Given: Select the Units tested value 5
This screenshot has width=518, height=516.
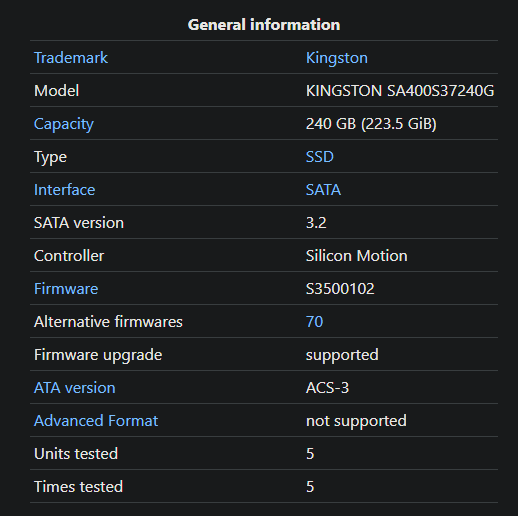Looking at the screenshot, I should click(310, 454).
